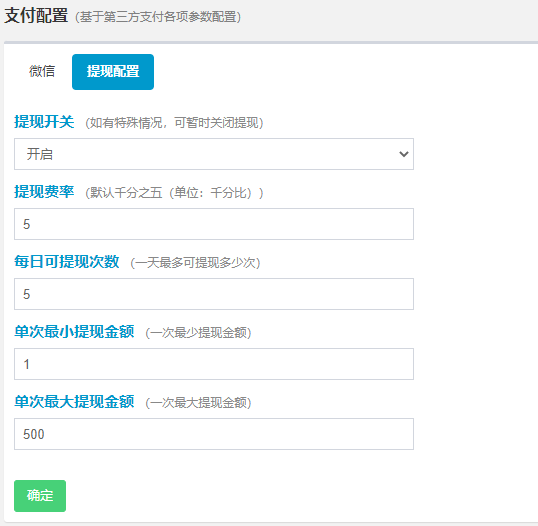This screenshot has width=538, height=526.
Task: Click the 一次最大提现金额 hint text
Action: (198, 403)
